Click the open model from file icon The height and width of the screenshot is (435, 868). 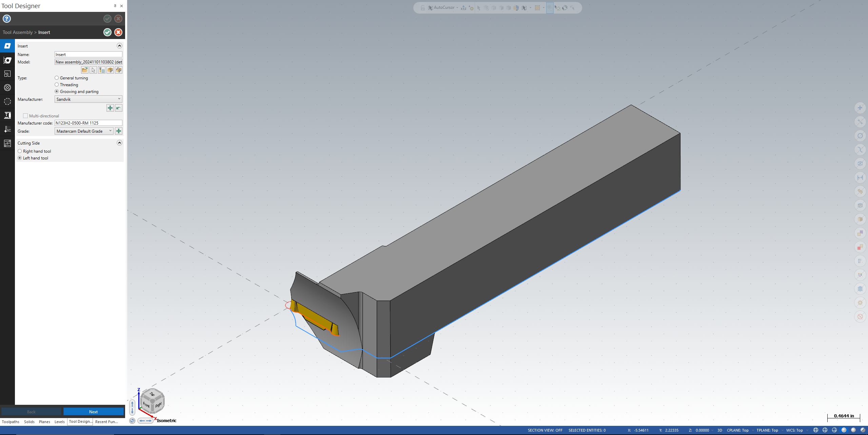[85, 70]
